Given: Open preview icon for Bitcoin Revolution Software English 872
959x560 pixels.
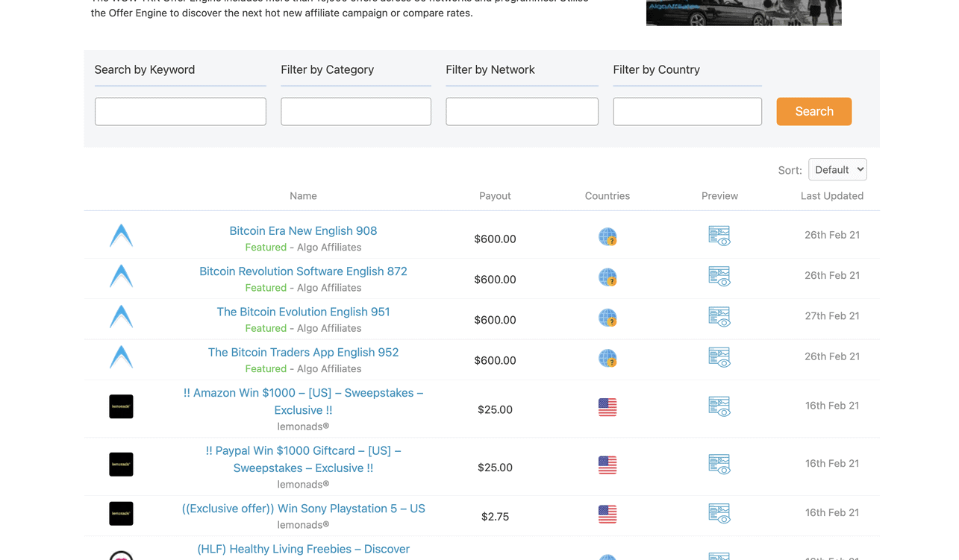Looking at the screenshot, I should 719,276.
